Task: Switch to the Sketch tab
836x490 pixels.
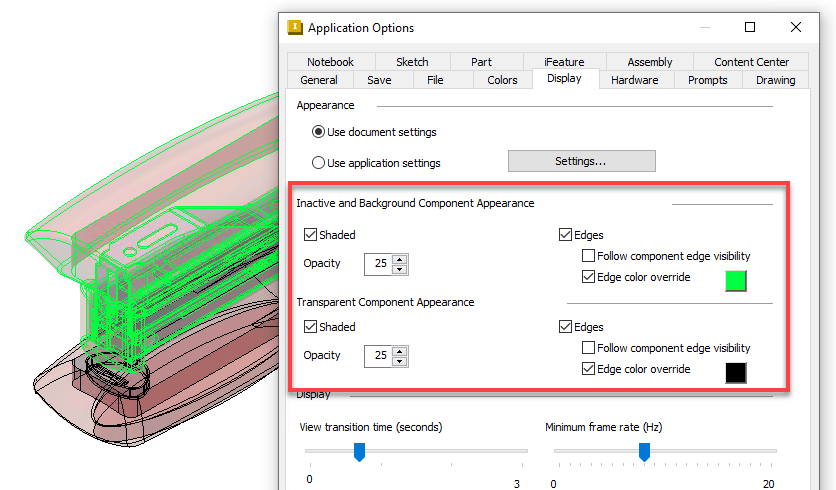Action: [412, 62]
